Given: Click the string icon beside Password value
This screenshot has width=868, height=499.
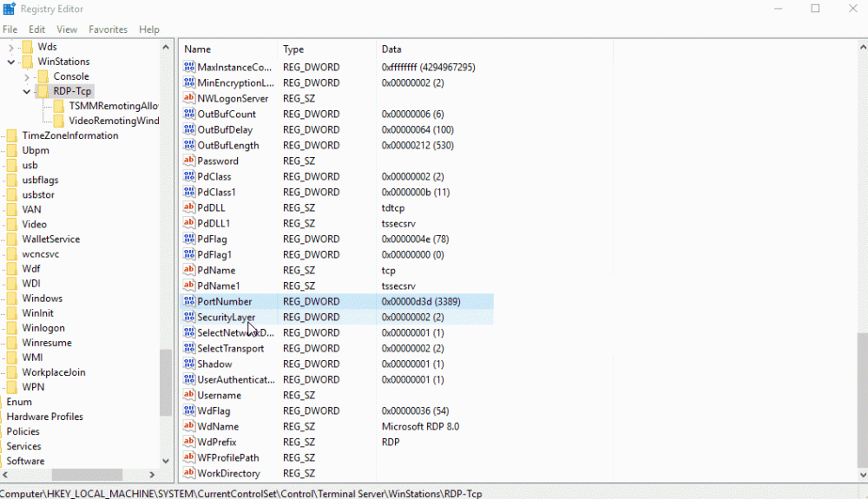Looking at the screenshot, I should (189, 161).
